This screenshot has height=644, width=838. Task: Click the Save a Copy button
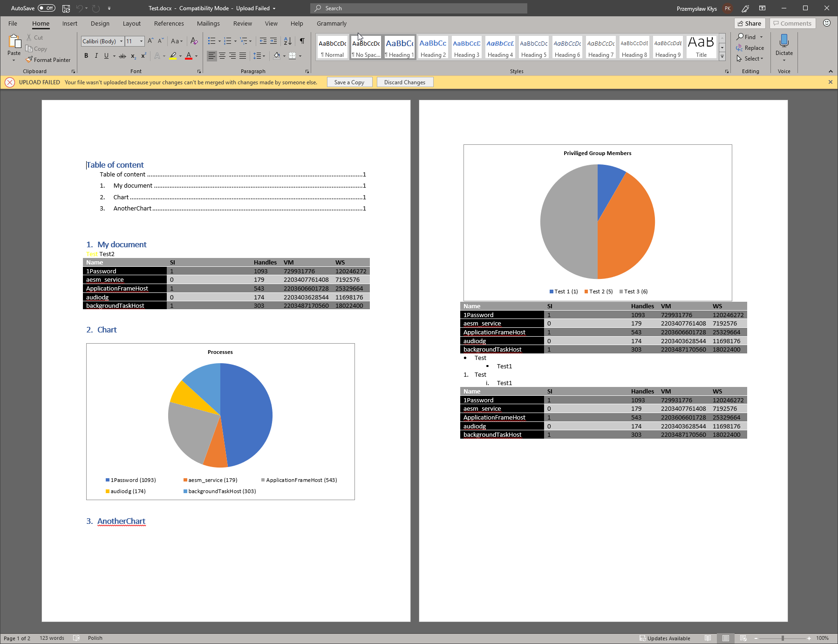click(x=349, y=82)
